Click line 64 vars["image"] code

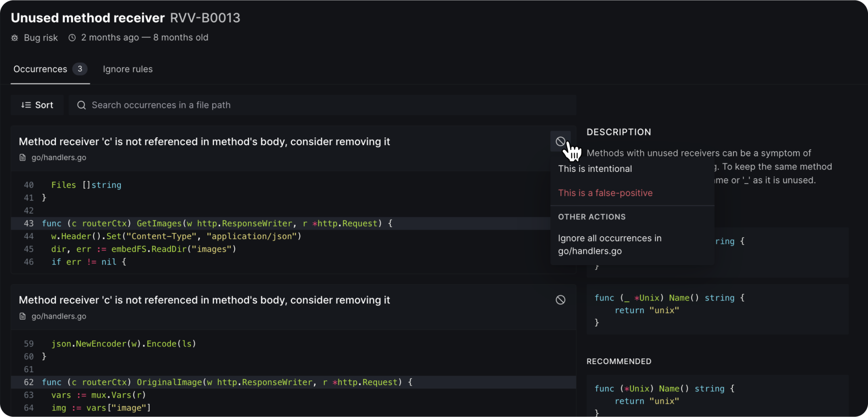[101, 408]
